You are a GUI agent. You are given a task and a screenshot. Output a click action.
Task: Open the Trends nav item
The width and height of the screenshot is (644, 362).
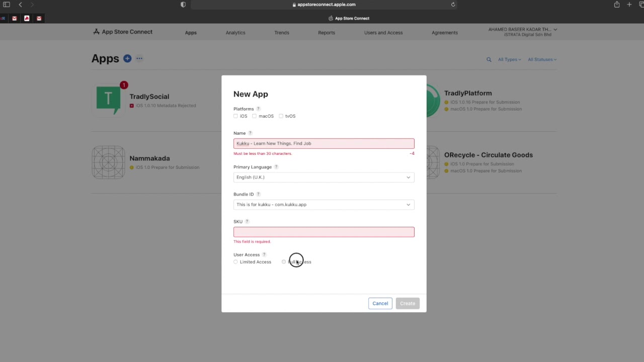point(282,33)
